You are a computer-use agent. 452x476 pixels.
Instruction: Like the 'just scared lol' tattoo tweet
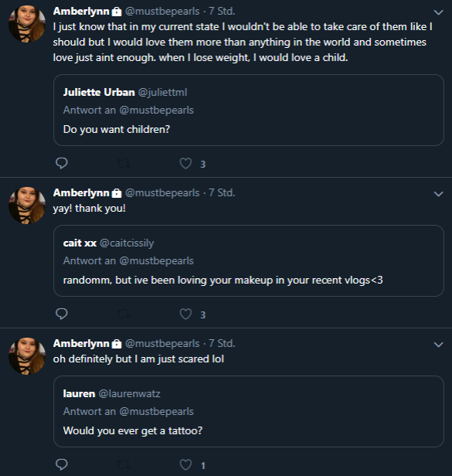tap(185, 464)
